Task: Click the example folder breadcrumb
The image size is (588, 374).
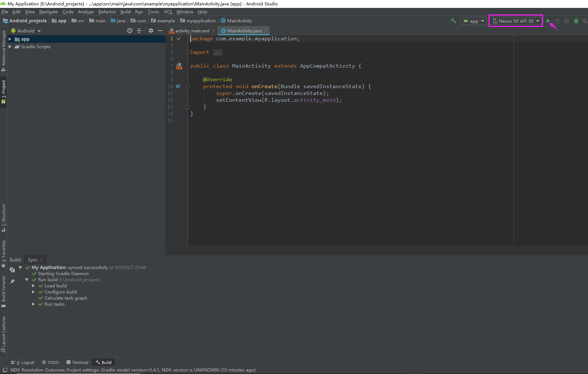Action: click(163, 21)
